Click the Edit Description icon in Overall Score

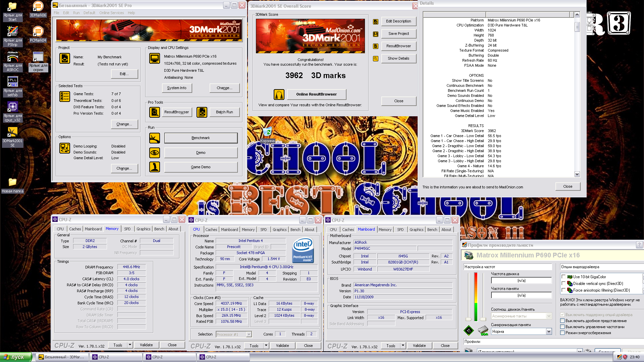tap(376, 21)
